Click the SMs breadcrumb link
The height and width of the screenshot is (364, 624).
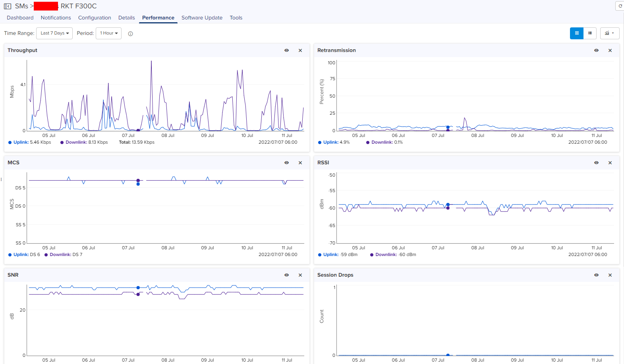pos(21,6)
